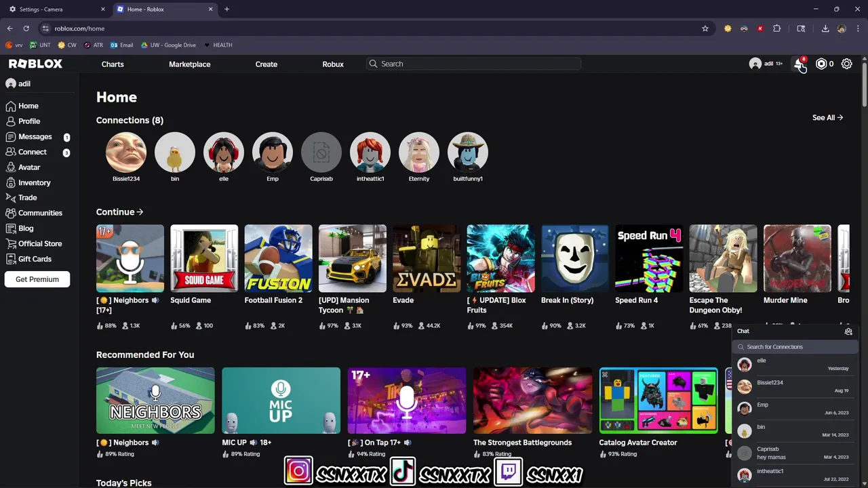This screenshot has width=868, height=488.
Task: Open the chat with elle
Action: coord(795,365)
